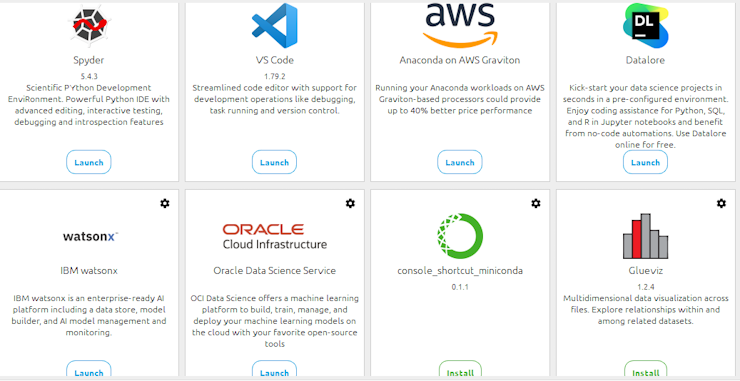Launch Anaconda on AWS Graviton
This screenshot has width=740, height=381.
[x=460, y=162]
